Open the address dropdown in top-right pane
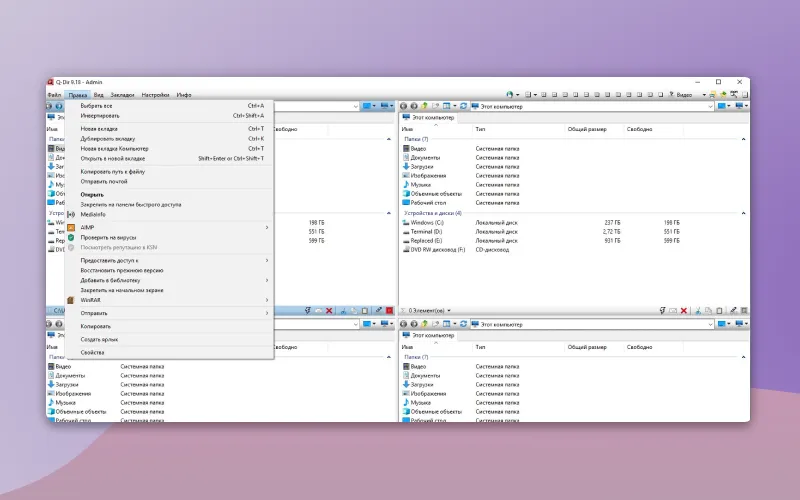This screenshot has height=500, width=800. [709, 106]
